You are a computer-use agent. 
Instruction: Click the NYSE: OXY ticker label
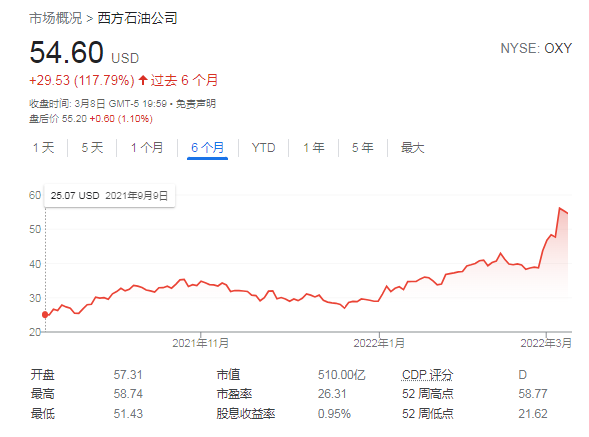tap(536, 48)
